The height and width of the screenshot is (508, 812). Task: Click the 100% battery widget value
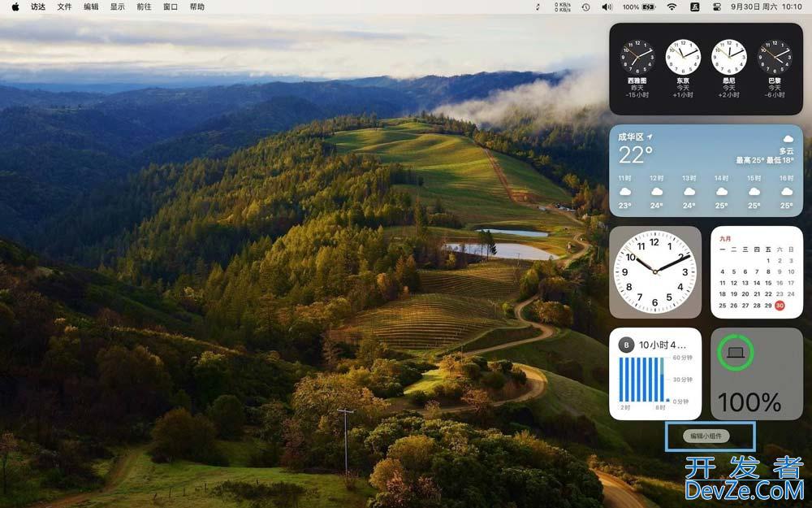click(749, 402)
